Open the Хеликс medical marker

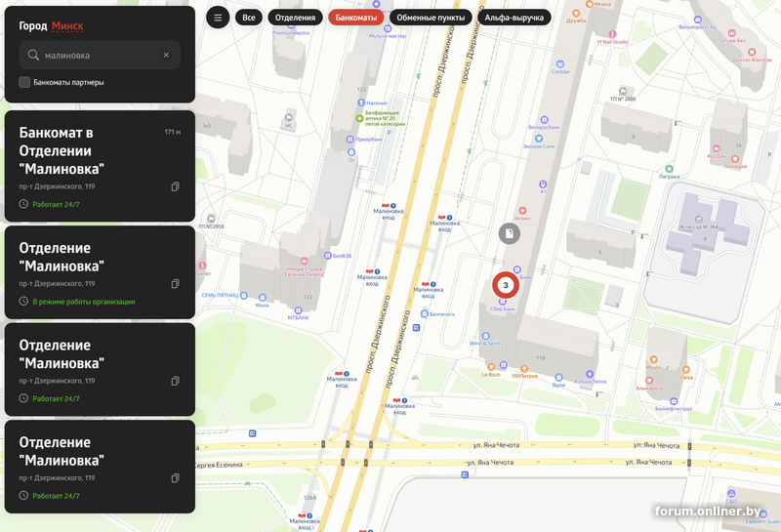coord(522,211)
